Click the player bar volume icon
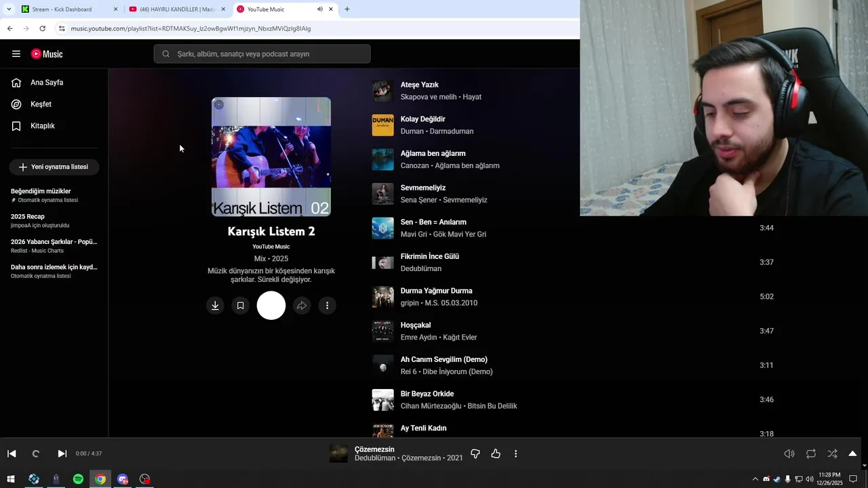 (789, 453)
